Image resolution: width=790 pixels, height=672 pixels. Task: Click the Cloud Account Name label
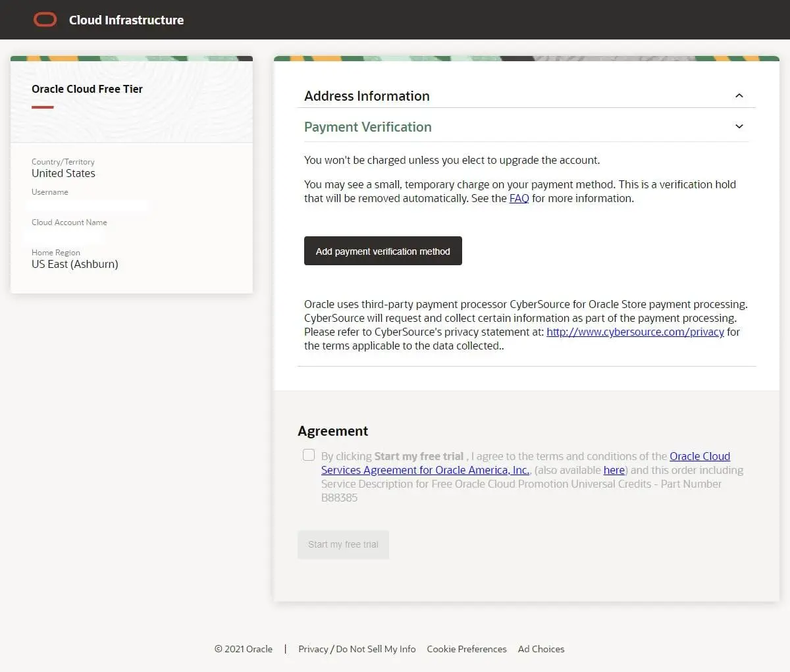[69, 222]
